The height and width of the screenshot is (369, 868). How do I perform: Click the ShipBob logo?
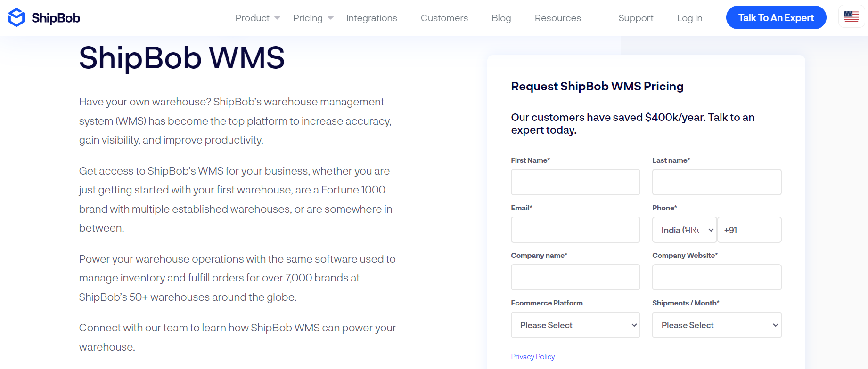click(x=44, y=17)
